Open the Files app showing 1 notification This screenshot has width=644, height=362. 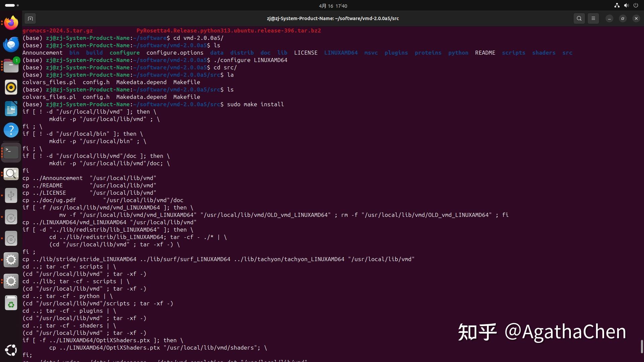11,66
